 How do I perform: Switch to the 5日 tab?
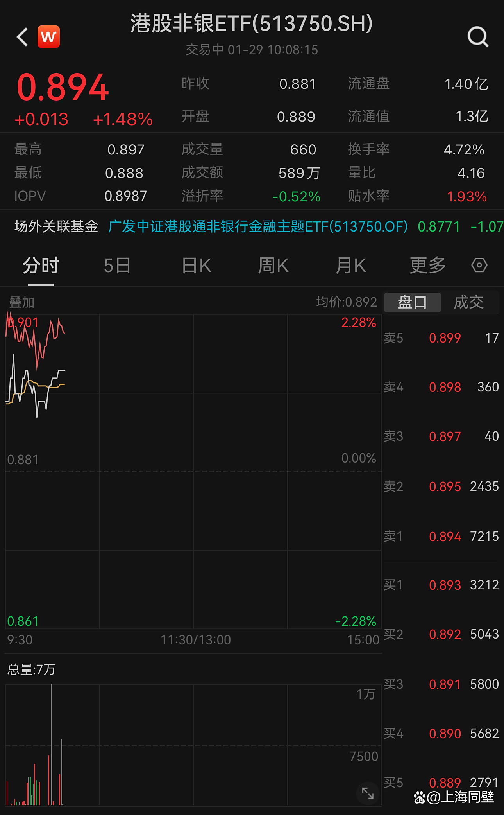click(117, 266)
